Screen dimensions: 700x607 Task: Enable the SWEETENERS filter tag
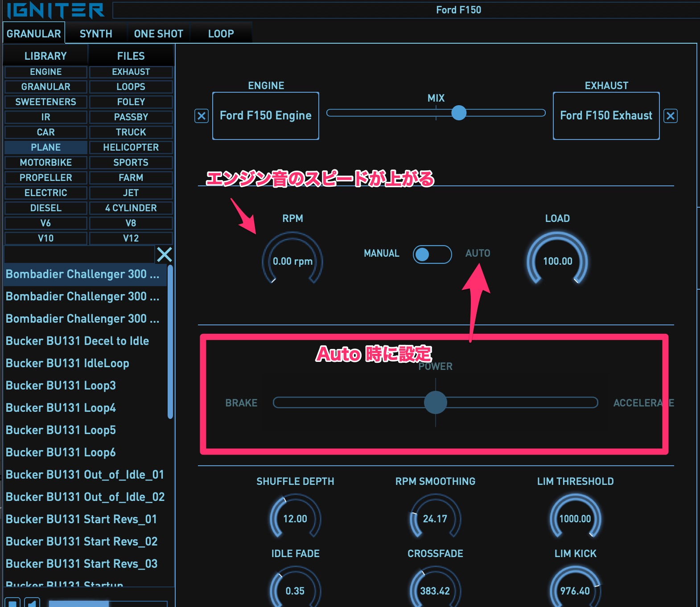46,102
